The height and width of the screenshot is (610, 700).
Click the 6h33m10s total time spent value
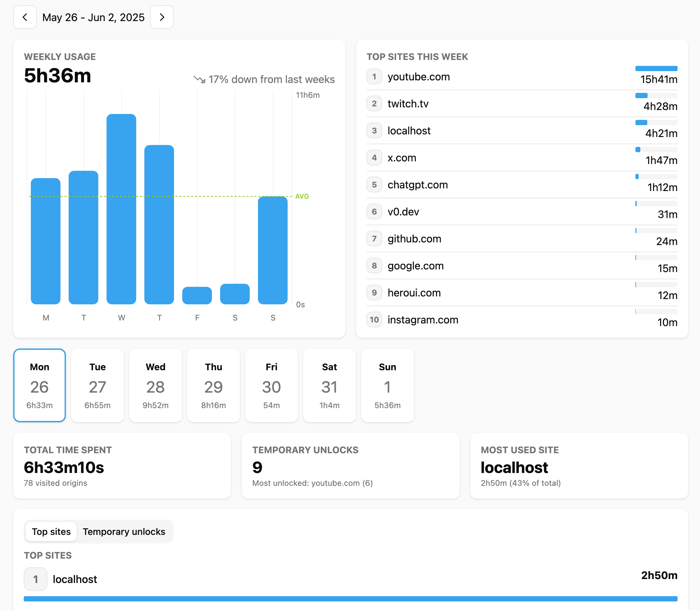[x=64, y=467]
